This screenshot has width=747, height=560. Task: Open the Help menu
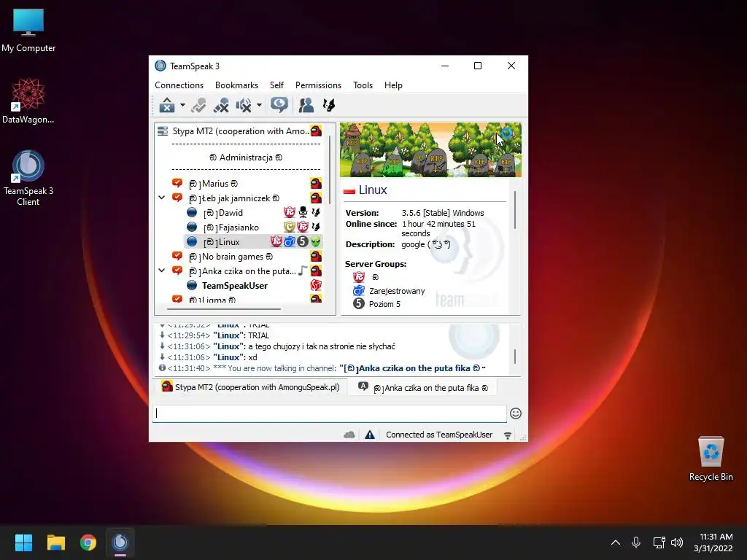(x=393, y=85)
